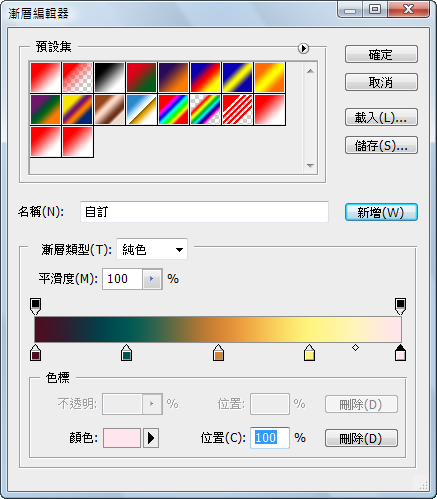Open the 漸層類型 gradient type dropdown

click(152, 249)
